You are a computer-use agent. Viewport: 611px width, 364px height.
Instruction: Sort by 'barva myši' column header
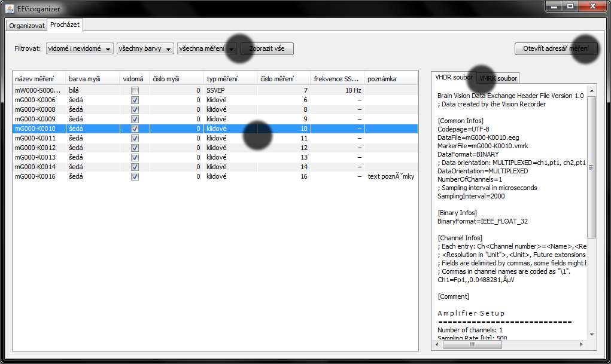point(92,79)
